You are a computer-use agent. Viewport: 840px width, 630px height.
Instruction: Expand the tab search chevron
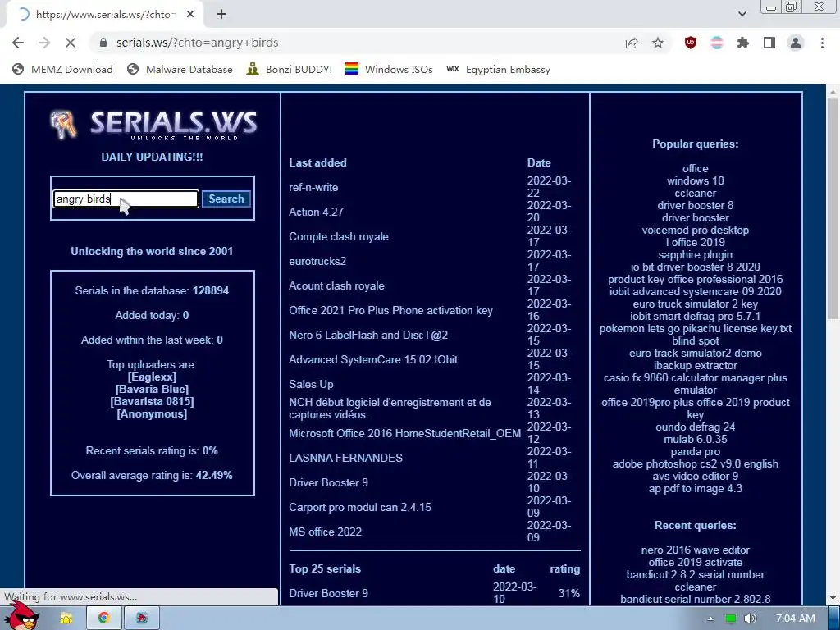point(742,14)
